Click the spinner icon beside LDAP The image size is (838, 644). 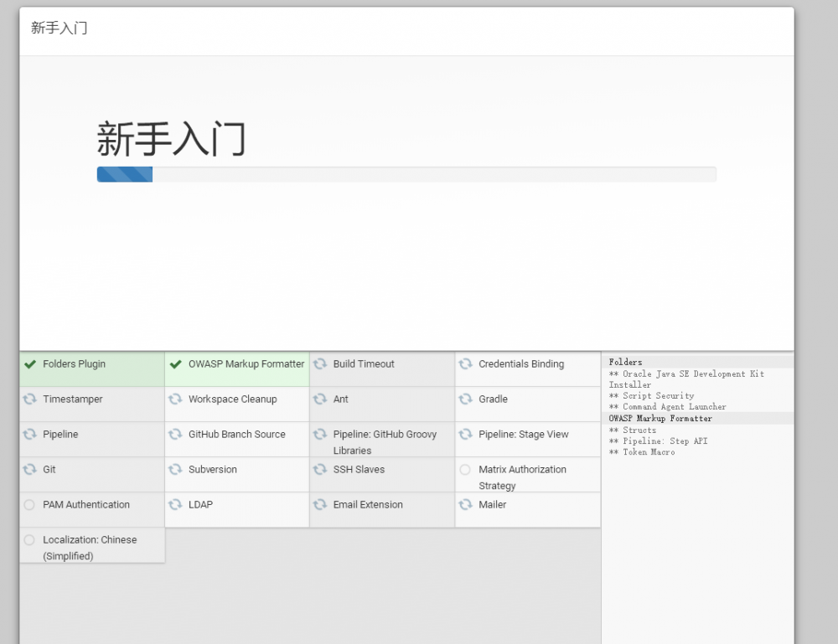click(x=176, y=505)
